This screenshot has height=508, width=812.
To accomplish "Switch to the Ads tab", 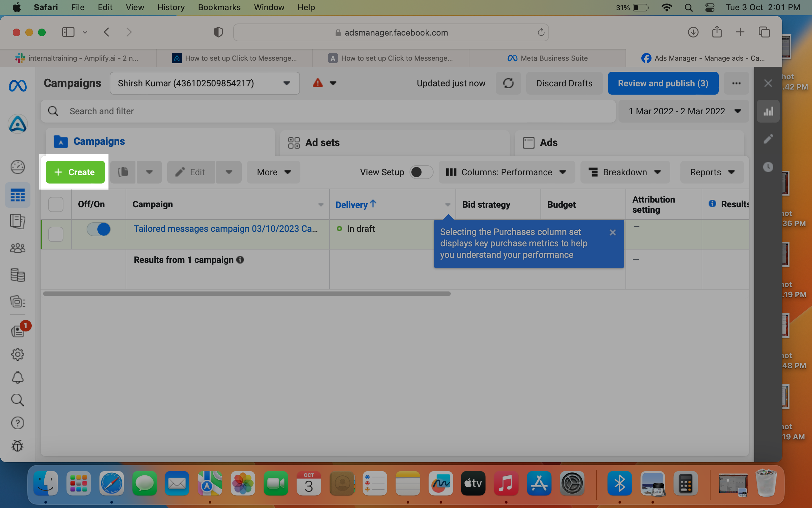I will 629,143.
